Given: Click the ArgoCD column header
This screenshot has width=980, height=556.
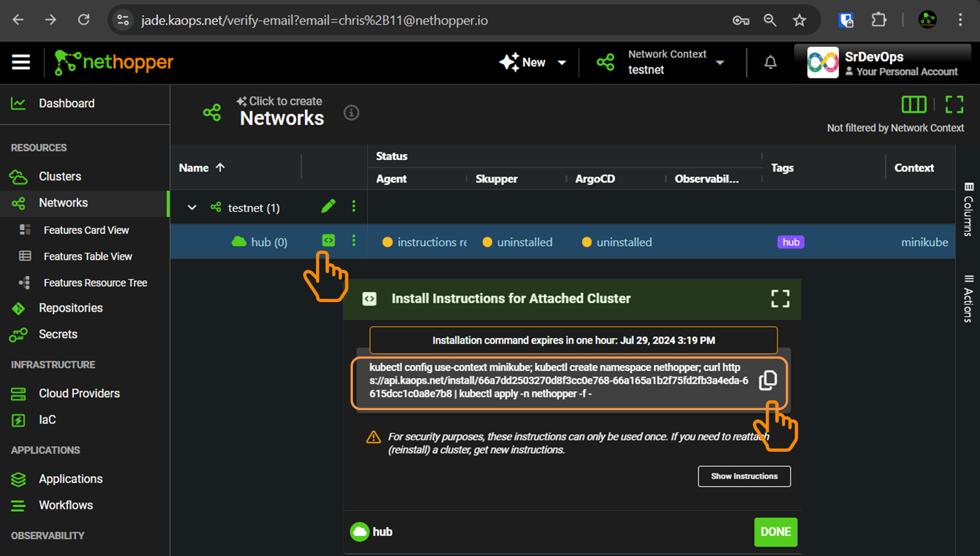Looking at the screenshot, I should pyautogui.click(x=595, y=179).
